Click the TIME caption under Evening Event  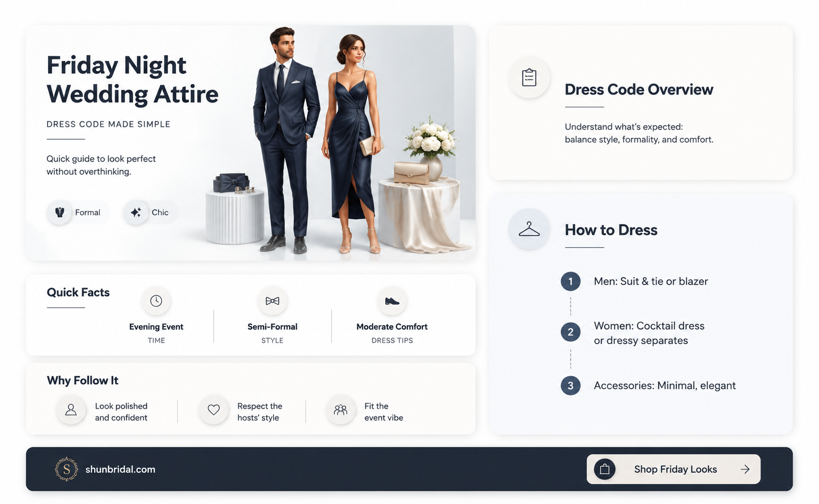pyautogui.click(x=156, y=341)
